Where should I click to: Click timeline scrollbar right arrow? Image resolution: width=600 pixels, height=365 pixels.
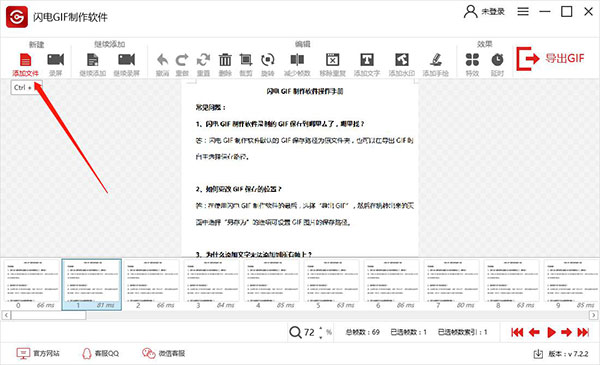click(593, 315)
